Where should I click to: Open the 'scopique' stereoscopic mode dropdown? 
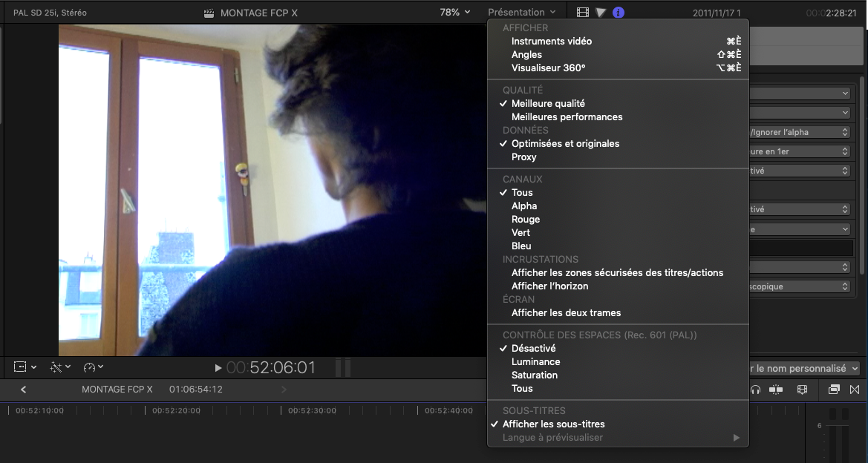(800, 286)
